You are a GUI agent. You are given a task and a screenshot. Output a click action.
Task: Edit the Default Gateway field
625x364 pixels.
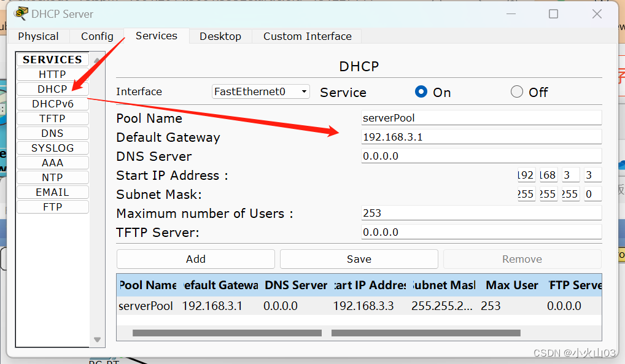[481, 137]
